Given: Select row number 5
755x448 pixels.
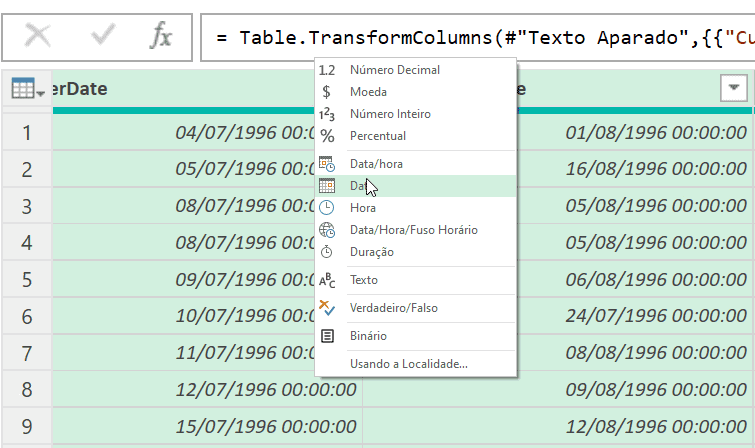Looking at the screenshot, I should (27, 280).
